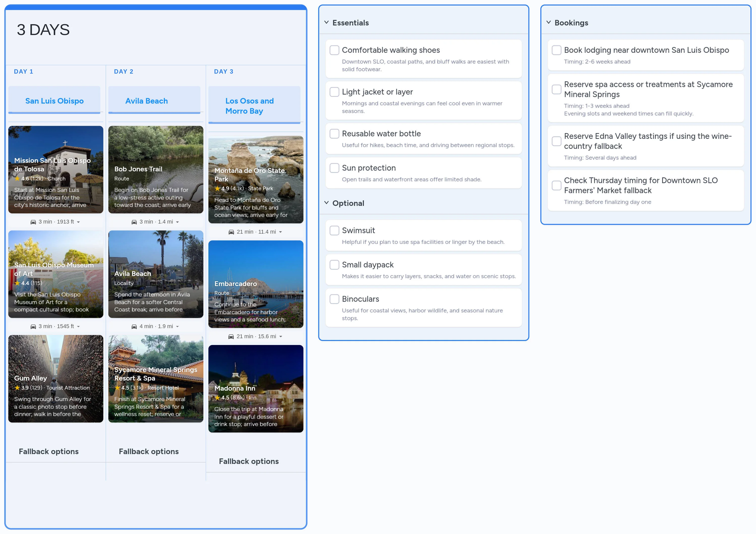Open Fallback options under Day 3
Image resolution: width=756 pixels, height=534 pixels.
pos(248,461)
